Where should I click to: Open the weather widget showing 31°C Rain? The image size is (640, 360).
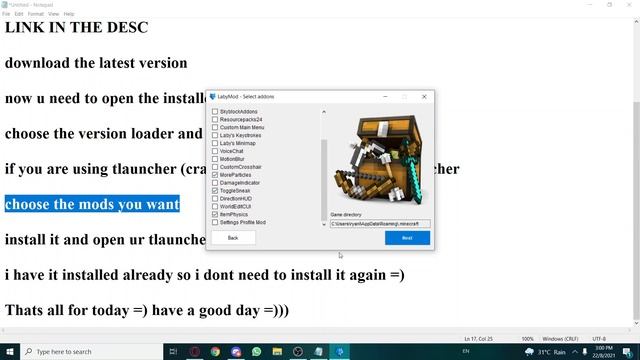[545, 351]
